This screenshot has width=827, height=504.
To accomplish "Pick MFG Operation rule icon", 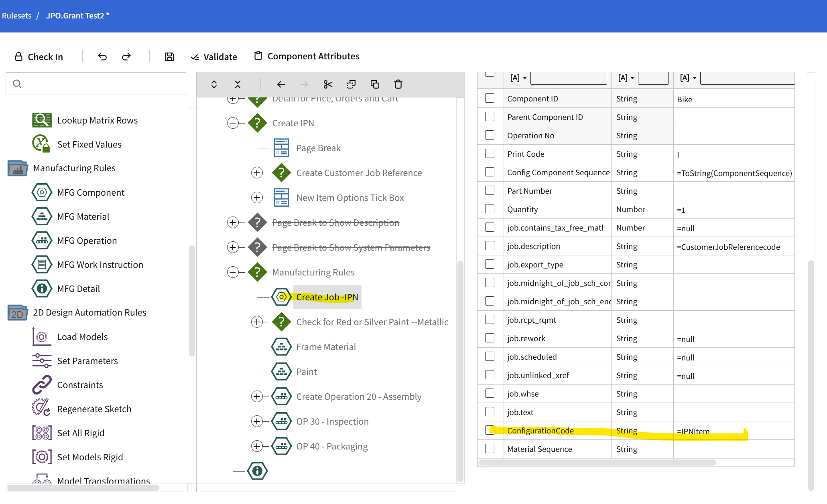I will tap(42, 241).
